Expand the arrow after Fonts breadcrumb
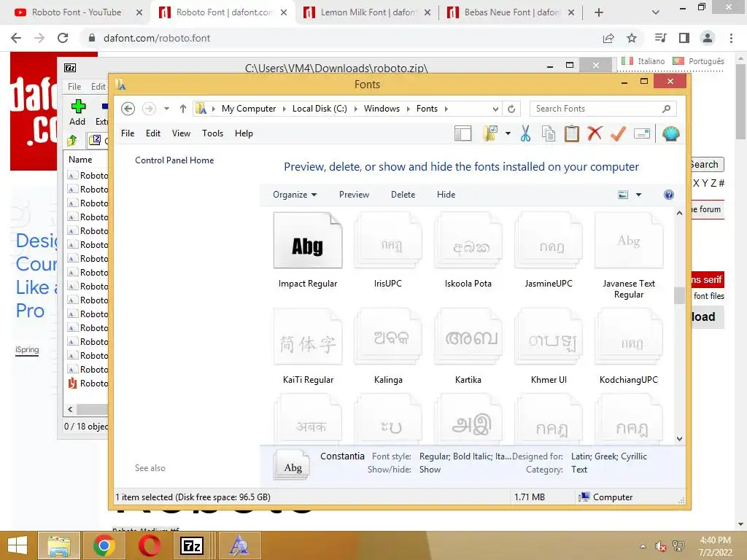This screenshot has width=747, height=560. (x=446, y=109)
